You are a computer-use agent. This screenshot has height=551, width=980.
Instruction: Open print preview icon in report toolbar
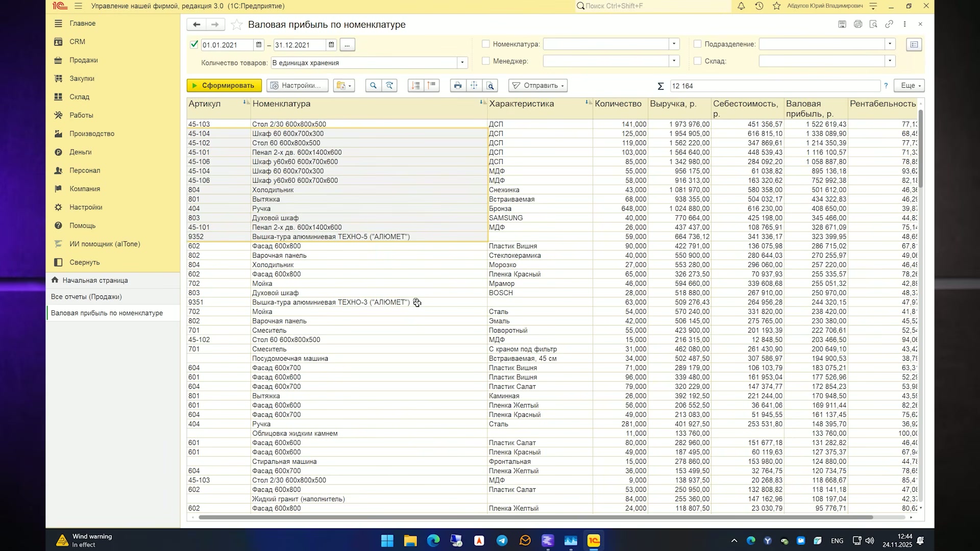[491, 86]
